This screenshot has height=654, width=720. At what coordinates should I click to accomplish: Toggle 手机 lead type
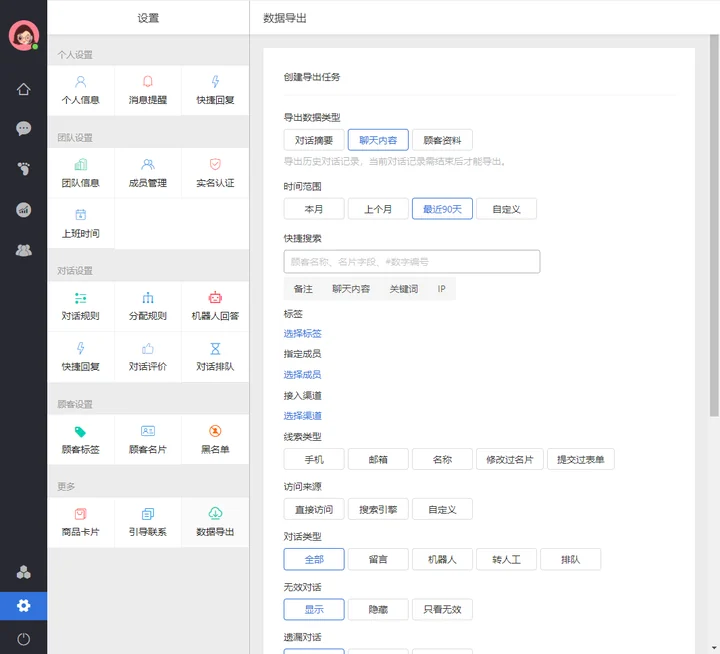point(314,459)
